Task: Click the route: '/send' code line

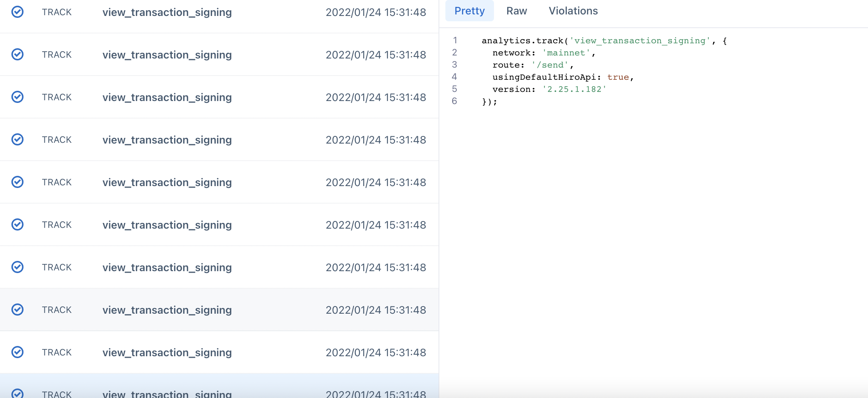Action: click(533, 65)
